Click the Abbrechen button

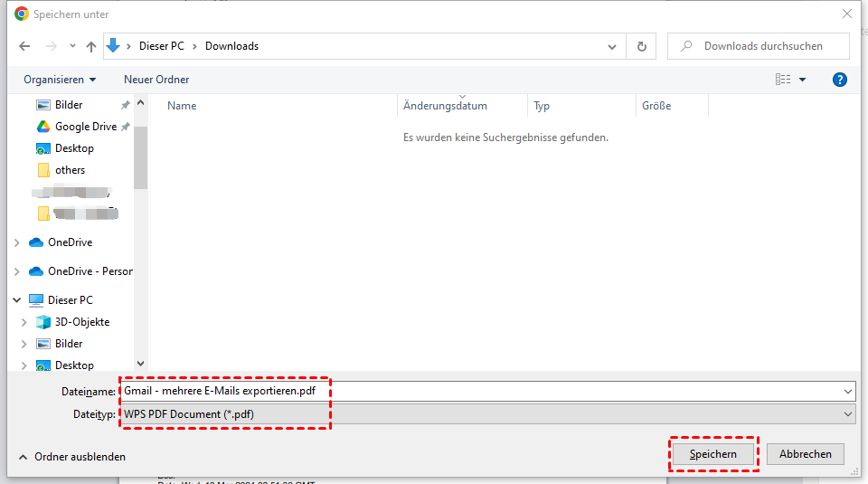pyautogui.click(x=806, y=454)
